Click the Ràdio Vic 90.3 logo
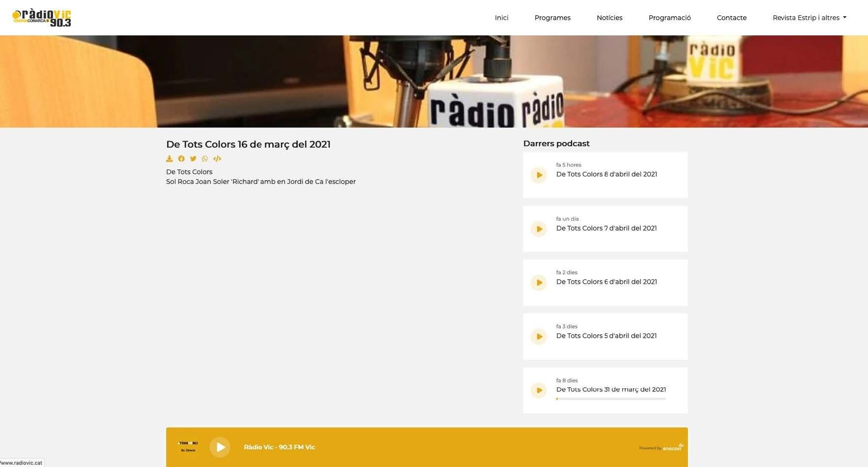This screenshot has height=467, width=868. 42,18
